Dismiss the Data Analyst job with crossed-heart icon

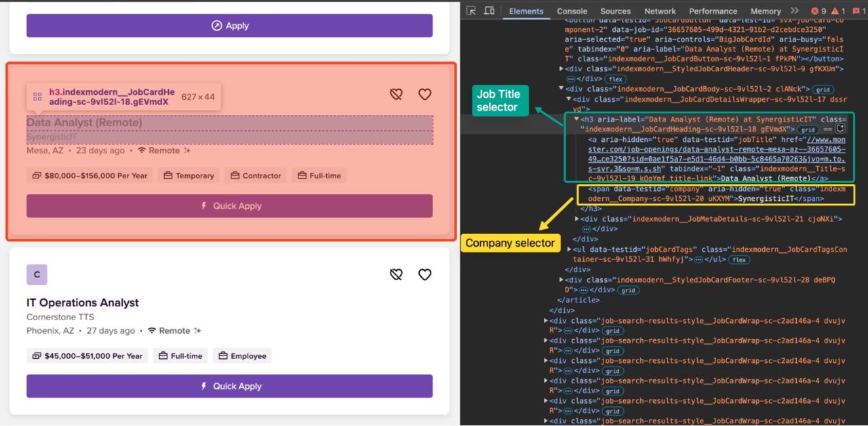(395, 94)
